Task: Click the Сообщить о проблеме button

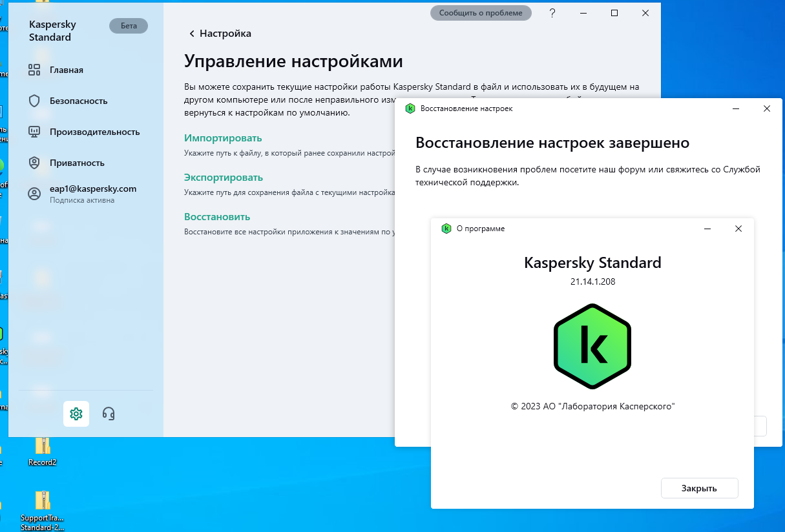Action: (481, 13)
